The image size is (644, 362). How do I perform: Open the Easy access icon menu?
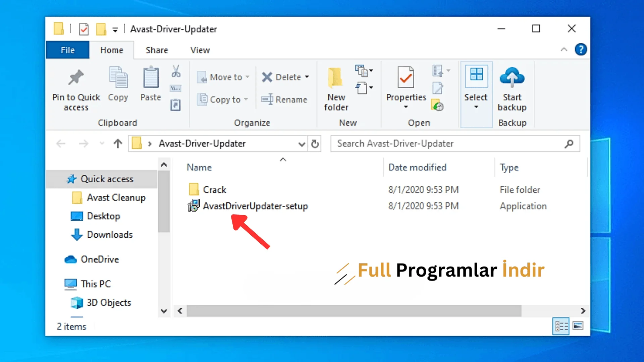[364, 88]
